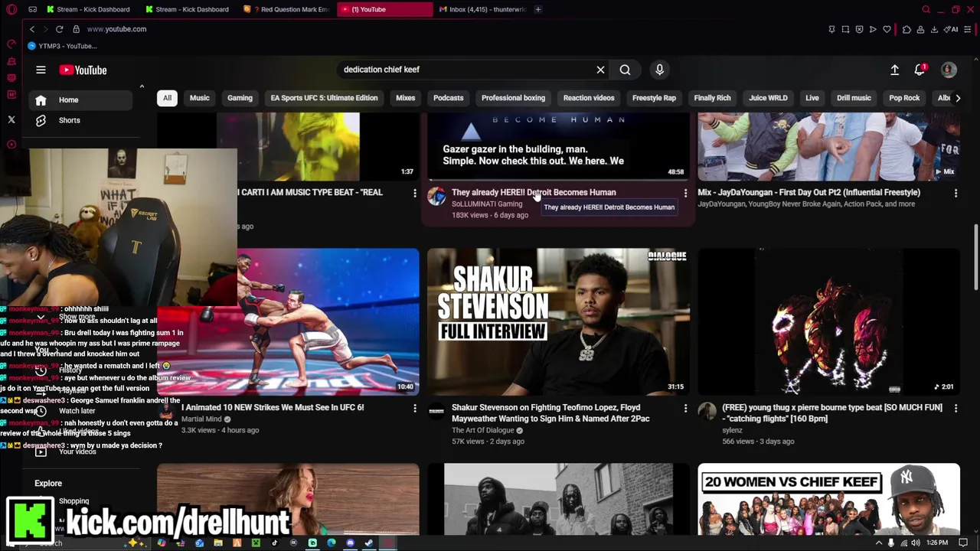
Task: Open Opera extensions cube icon
Action: click(x=906, y=29)
